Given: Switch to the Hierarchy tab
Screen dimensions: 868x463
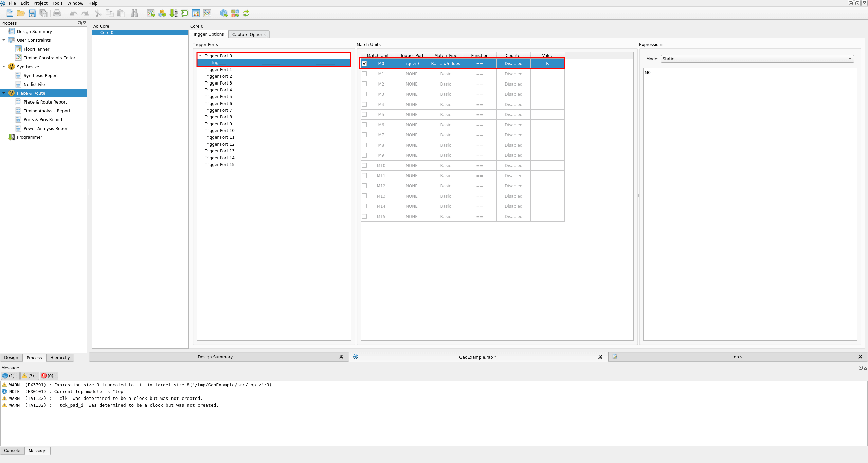Looking at the screenshot, I should (x=60, y=357).
